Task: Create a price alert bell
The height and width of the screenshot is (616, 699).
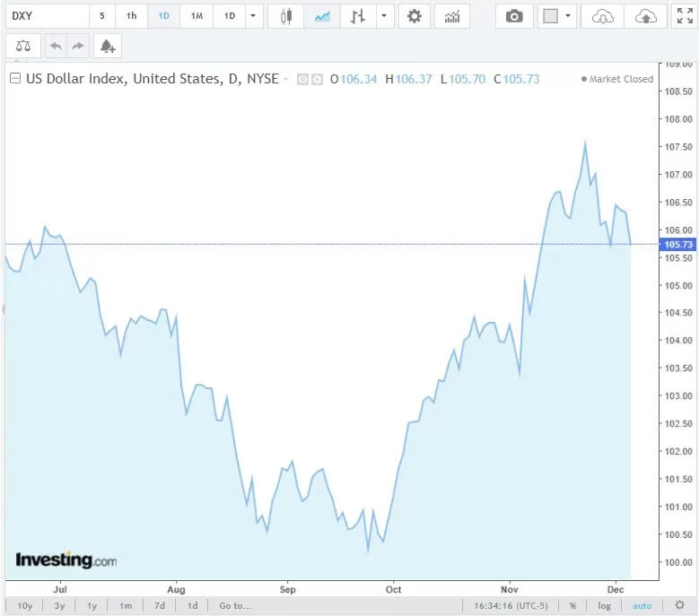Action: [x=108, y=46]
